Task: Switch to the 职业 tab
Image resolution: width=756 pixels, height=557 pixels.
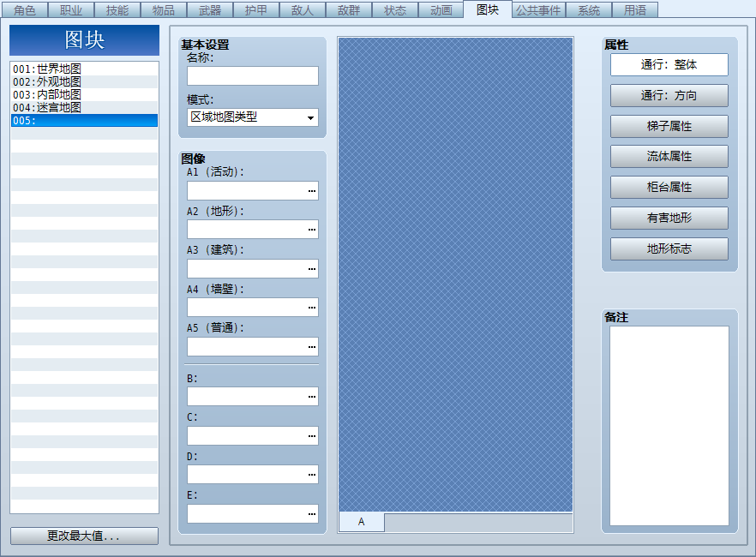Action: click(x=71, y=10)
